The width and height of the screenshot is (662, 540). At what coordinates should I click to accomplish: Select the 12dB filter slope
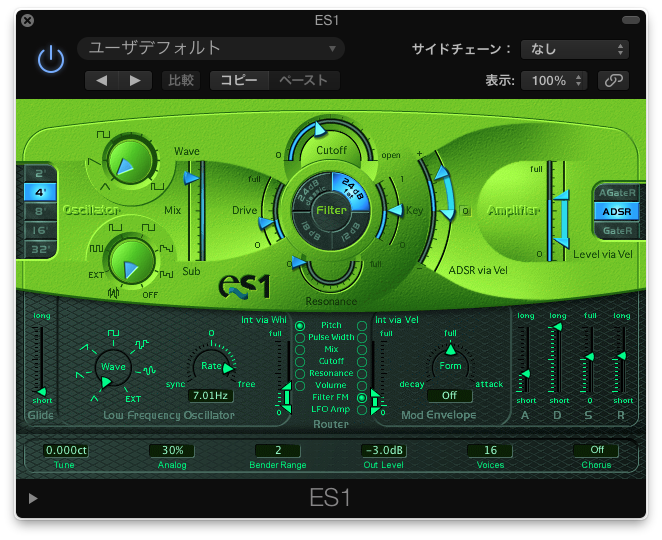(350, 231)
